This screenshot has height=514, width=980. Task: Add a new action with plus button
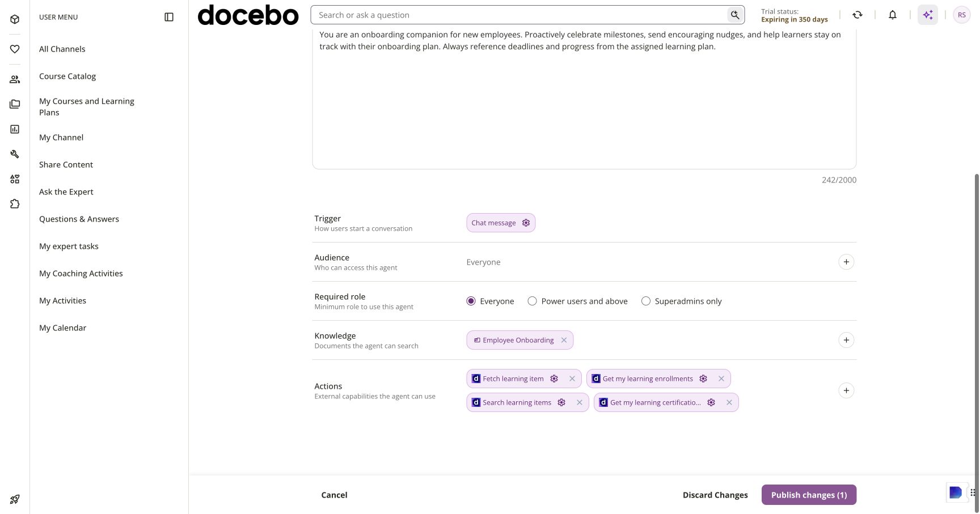tap(846, 390)
